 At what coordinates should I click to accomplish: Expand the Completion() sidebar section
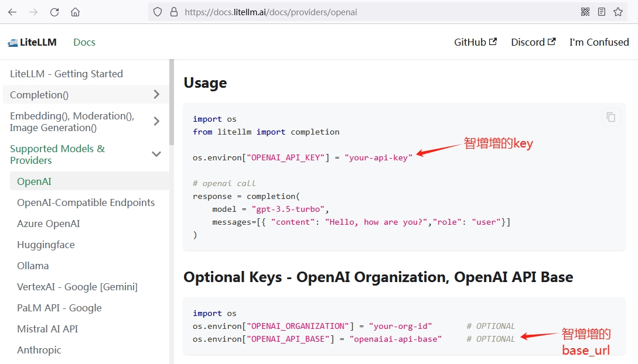point(156,94)
